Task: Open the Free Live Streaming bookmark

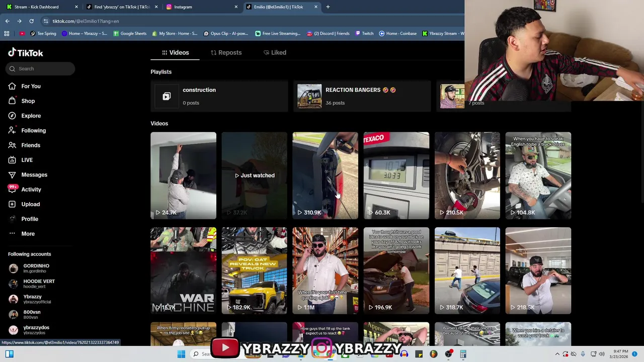Action: click(278, 34)
